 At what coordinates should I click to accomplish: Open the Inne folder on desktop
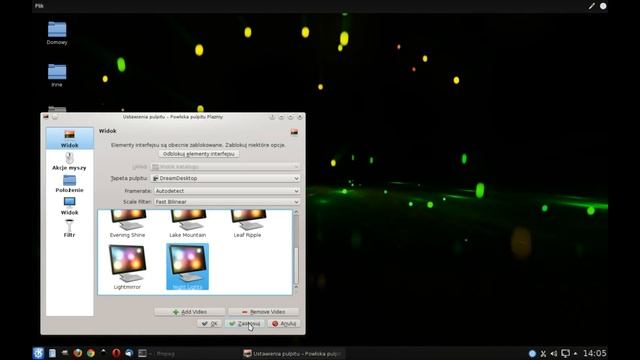click(57, 75)
